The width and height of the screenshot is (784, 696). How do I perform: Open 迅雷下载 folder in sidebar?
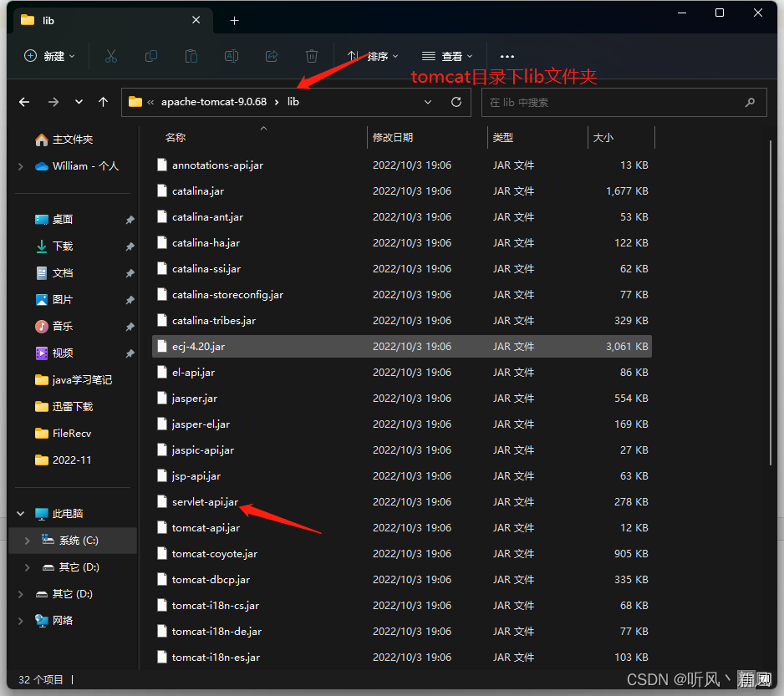64,407
